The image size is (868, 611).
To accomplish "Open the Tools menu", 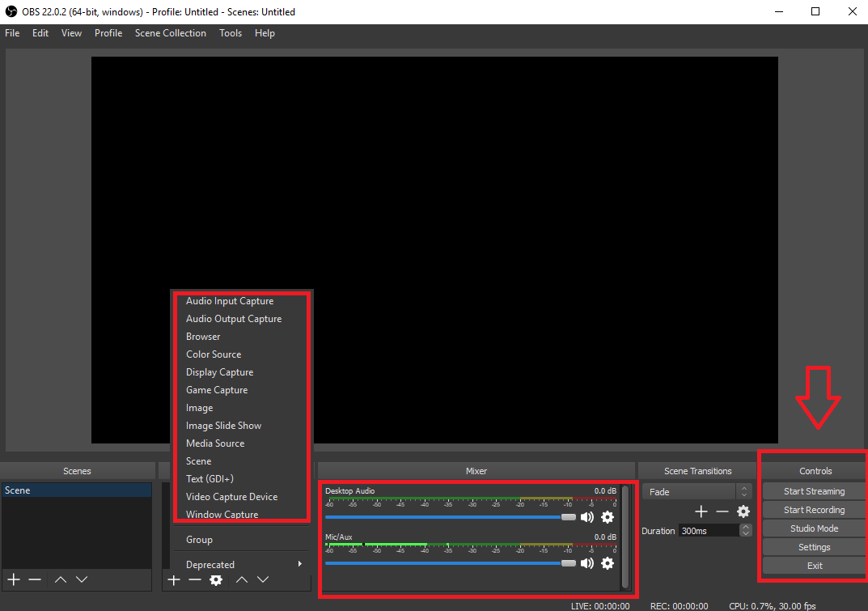I will [231, 33].
